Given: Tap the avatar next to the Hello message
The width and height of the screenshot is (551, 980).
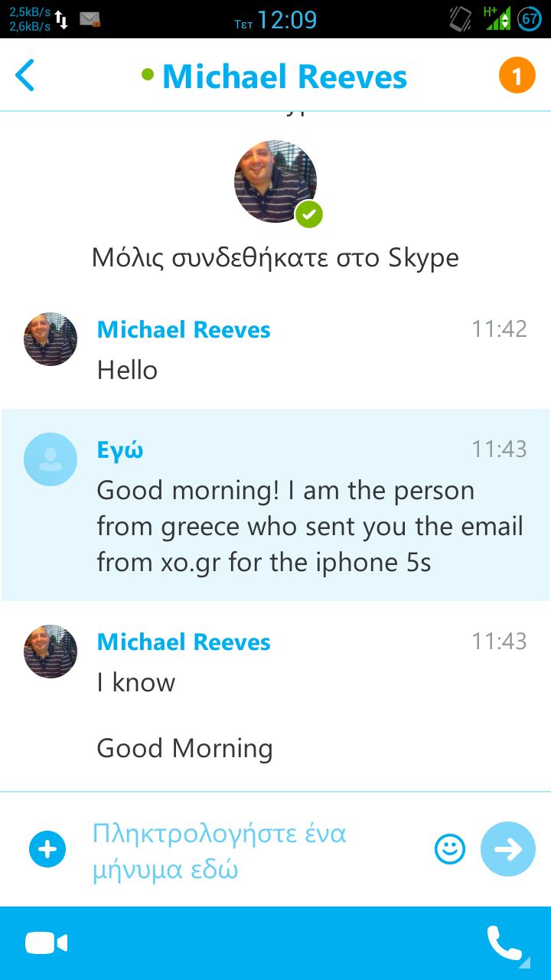Looking at the screenshot, I should point(51,338).
